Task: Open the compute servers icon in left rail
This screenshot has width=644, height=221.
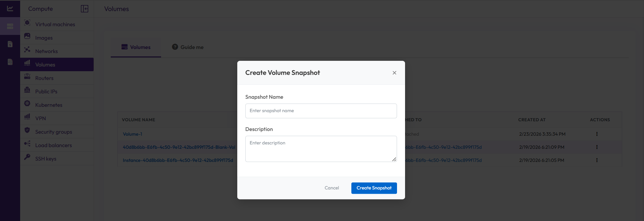Action: (x=10, y=26)
